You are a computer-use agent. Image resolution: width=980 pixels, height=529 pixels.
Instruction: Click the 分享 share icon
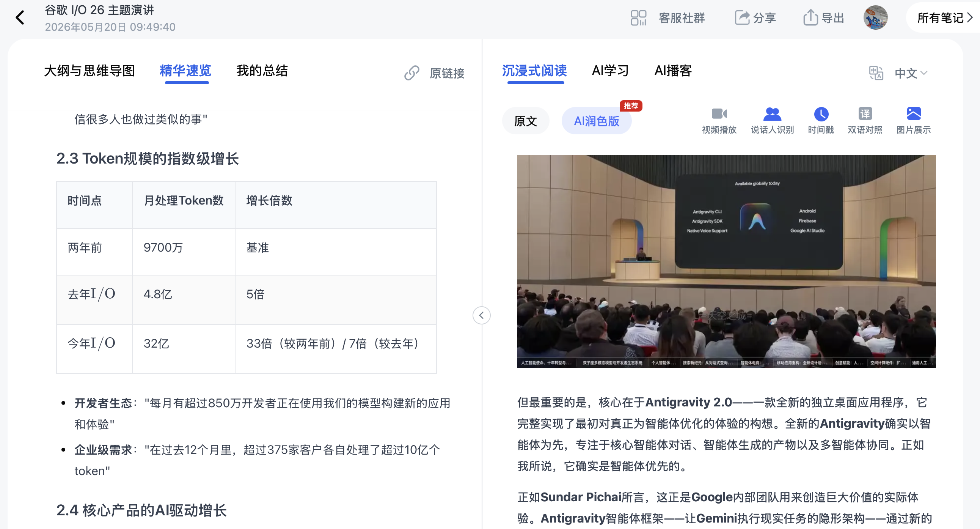tap(742, 17)
